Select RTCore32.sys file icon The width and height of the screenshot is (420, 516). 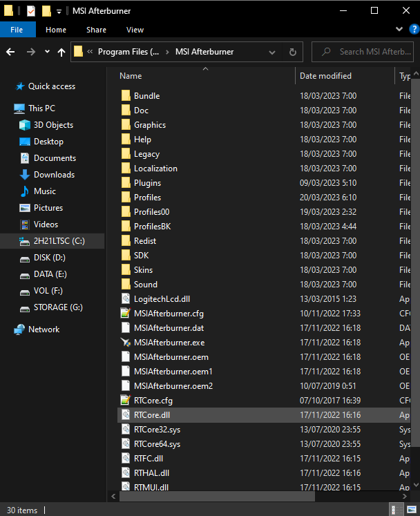[126, 430]
